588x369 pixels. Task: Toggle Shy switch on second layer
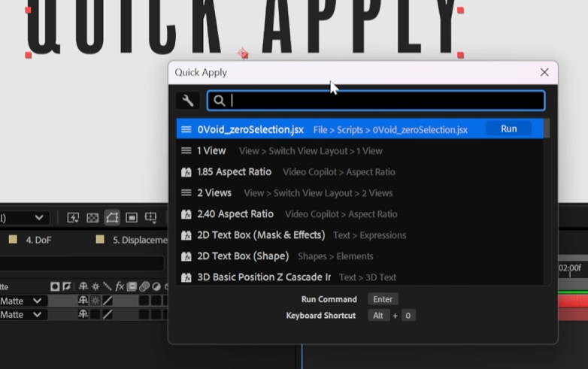[83, 314]
